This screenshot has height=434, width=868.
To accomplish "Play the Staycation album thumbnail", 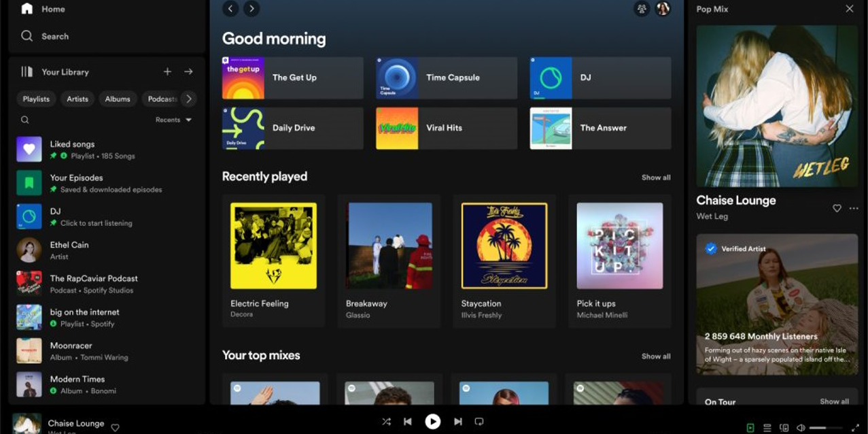I will pos(504,246).
